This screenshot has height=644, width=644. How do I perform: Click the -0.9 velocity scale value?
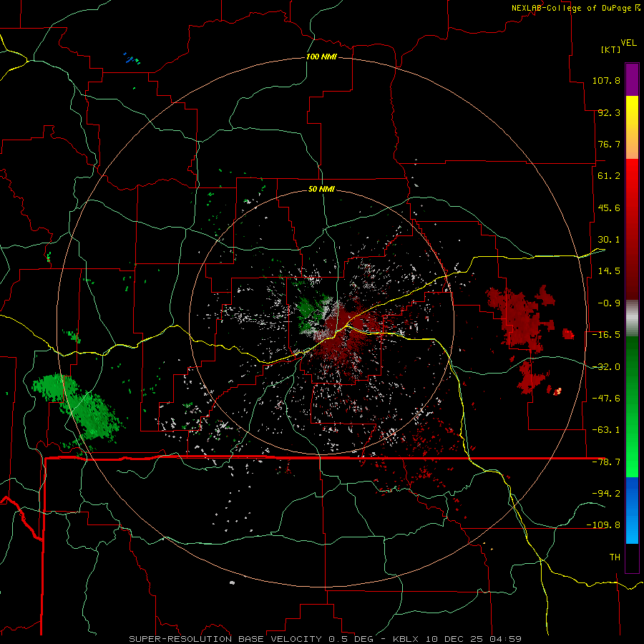tap(609, 303)
